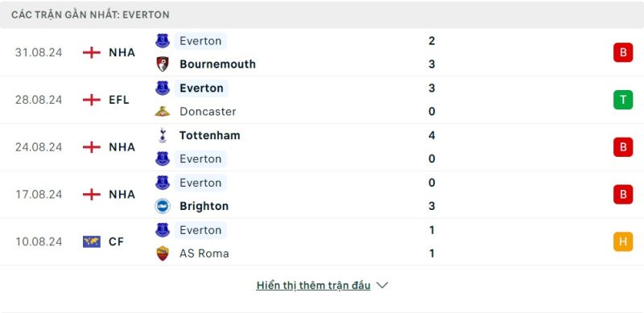The image size is (644, 313).
Task: Open the Bournemouth team name link
Action: click(217, 64)
